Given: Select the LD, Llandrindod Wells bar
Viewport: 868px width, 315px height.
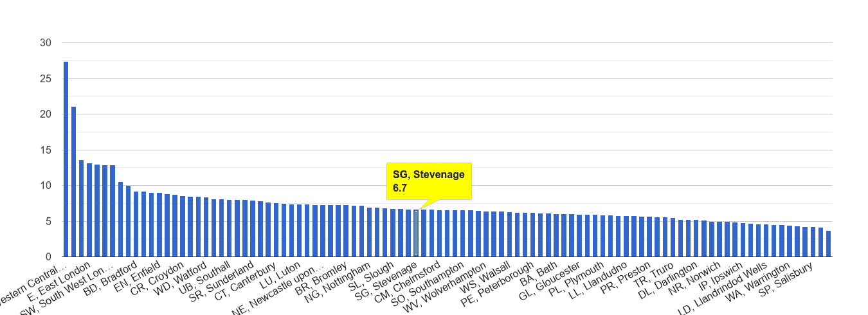Looking at the screenshot, I should [x=766, y=241].
